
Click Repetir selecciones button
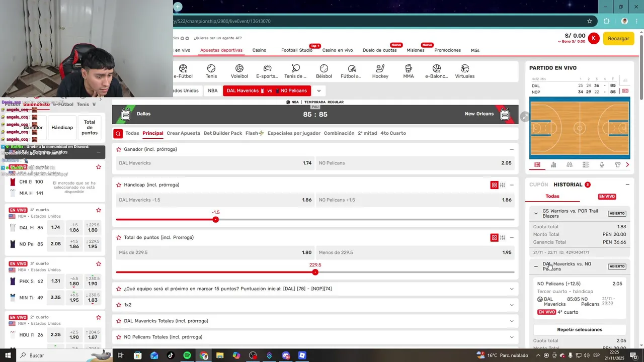[580, 330]
